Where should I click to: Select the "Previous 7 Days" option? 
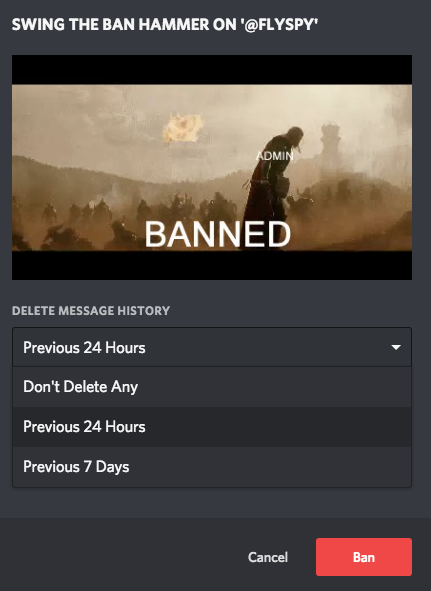tap(212, 467)
